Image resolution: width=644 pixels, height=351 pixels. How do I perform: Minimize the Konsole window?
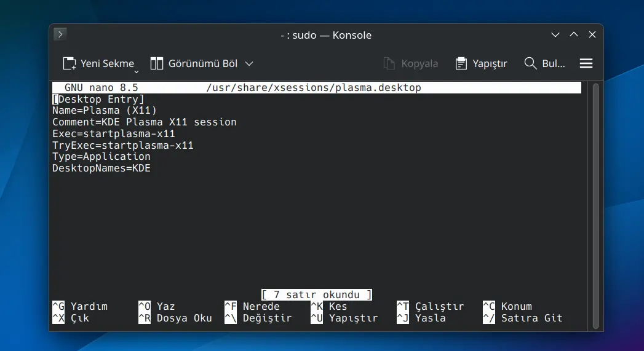[555, 35]
